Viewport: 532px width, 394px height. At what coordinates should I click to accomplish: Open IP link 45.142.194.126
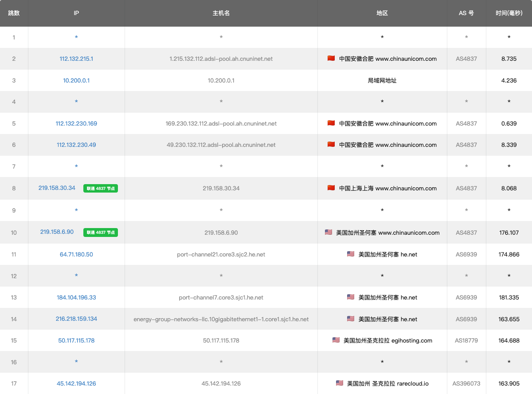(x=76, y=383)
